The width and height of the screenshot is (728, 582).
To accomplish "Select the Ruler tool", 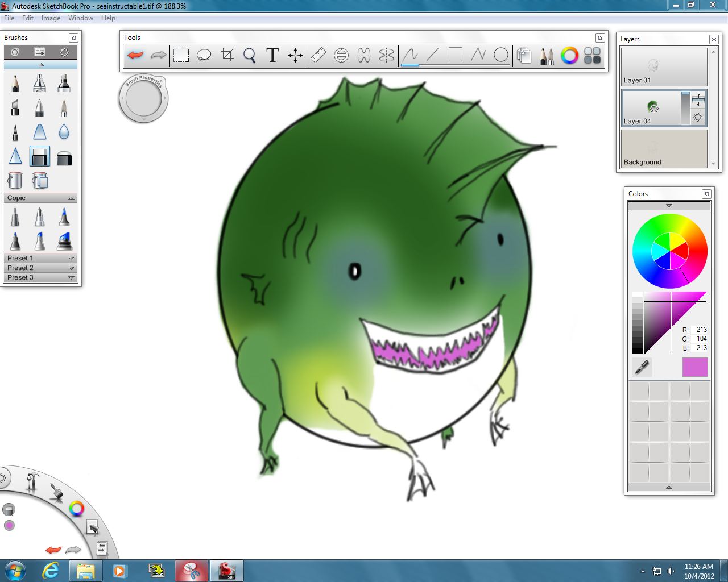I will (318, 55).
